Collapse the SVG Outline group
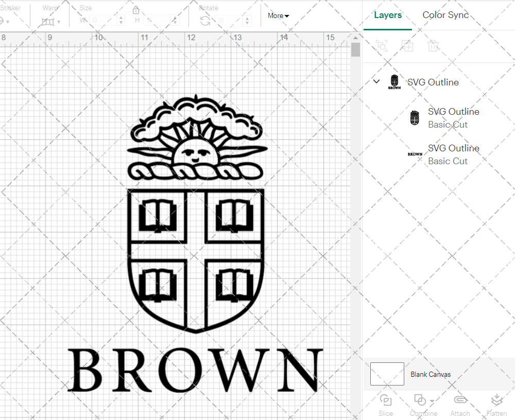Screen dimensions: 515x420 [x=376, y=81]
